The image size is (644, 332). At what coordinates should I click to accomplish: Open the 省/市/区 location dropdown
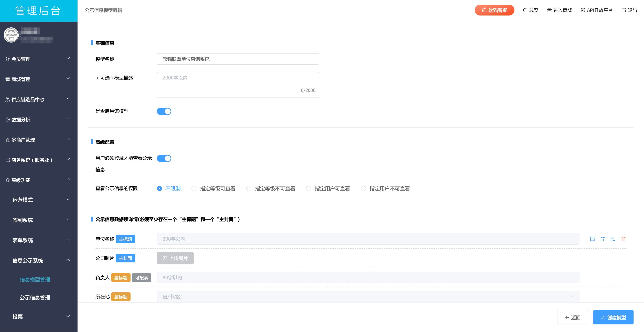(x=368, y=296)
